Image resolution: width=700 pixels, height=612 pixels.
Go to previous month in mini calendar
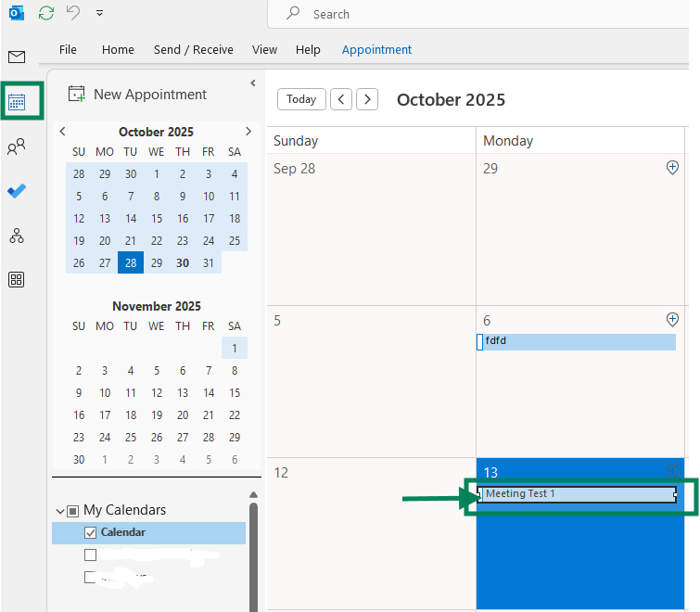pyautogui.click(x=62, y=132)
